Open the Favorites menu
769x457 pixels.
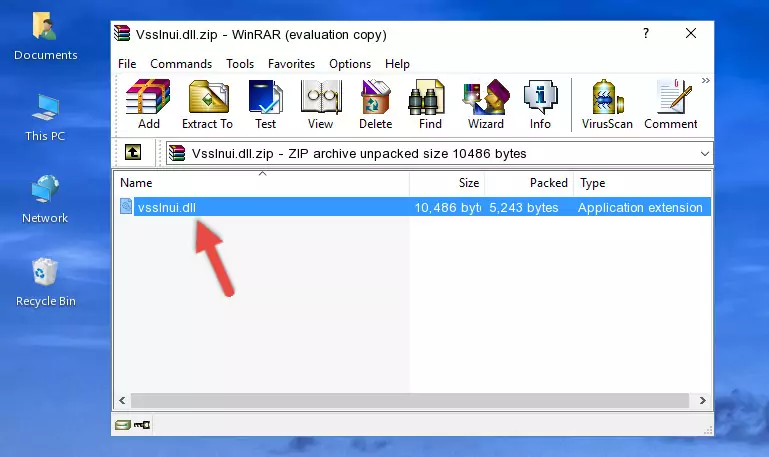click(x=291, y=64)
